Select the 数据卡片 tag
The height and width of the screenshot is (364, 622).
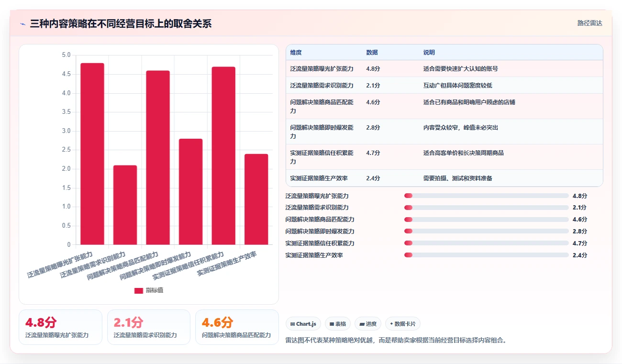(402, 324)
